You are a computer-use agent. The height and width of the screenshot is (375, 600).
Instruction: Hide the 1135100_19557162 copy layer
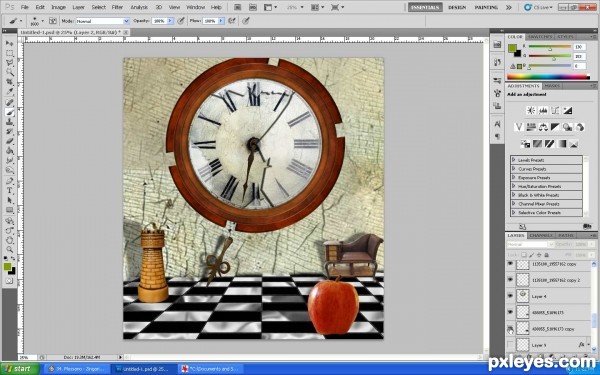pos(510,264)
